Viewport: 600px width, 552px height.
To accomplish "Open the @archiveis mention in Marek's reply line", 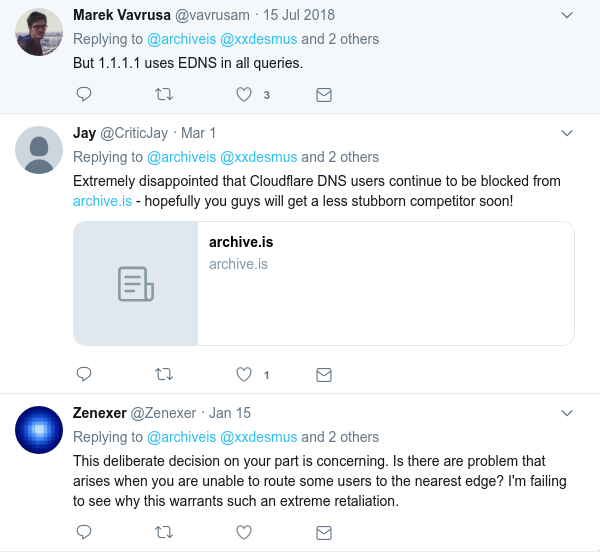I will 181,39.
